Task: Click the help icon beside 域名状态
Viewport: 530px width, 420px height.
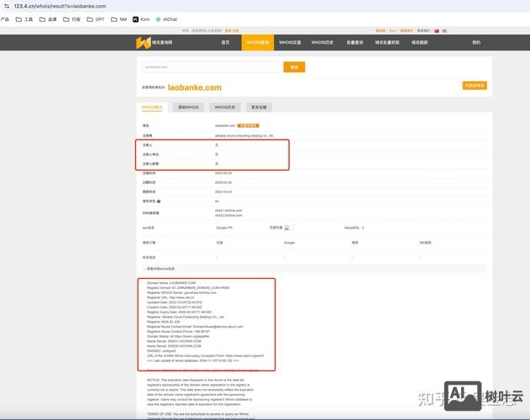Action: coord(158,201)
